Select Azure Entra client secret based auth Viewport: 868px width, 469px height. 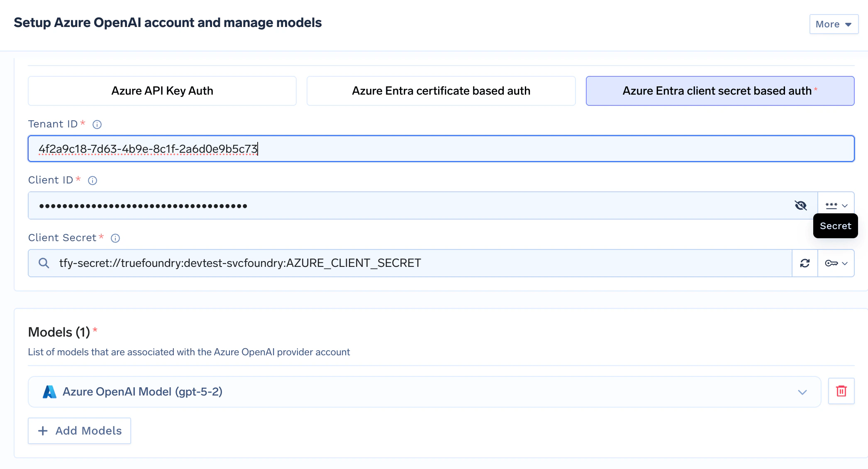[x=720, y=91]
